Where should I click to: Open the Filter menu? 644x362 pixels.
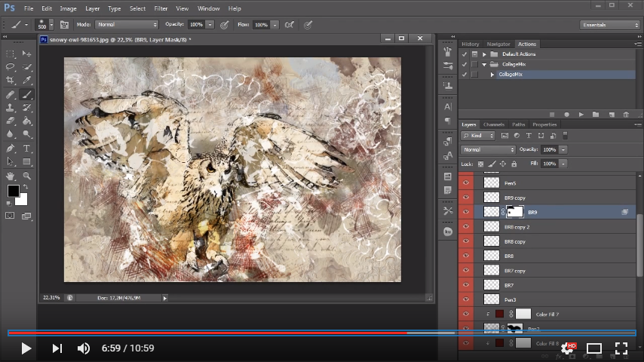coord(161,8)
